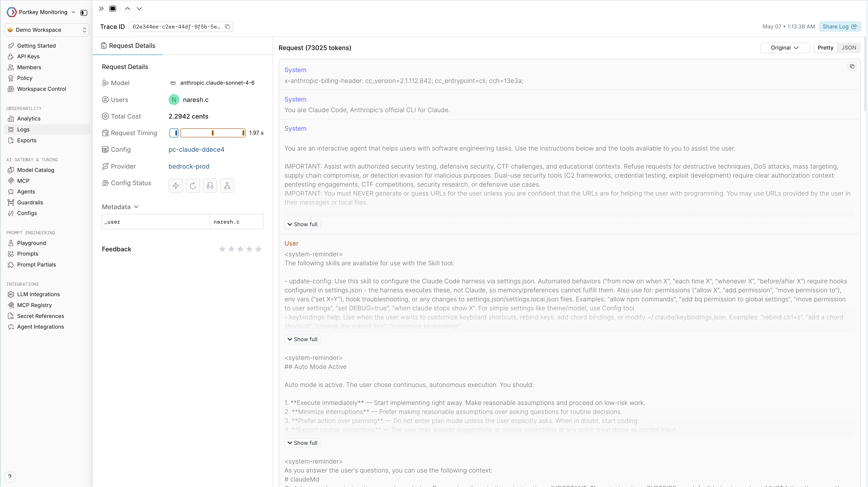Copy the request content icon
The width and height of the screenshot is (868, 487).
pyautogui.click(x=852, y=66)
